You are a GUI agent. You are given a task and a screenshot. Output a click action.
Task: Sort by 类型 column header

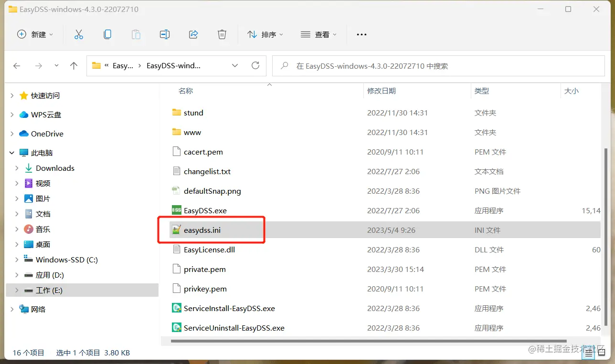[x=482, y=91]
